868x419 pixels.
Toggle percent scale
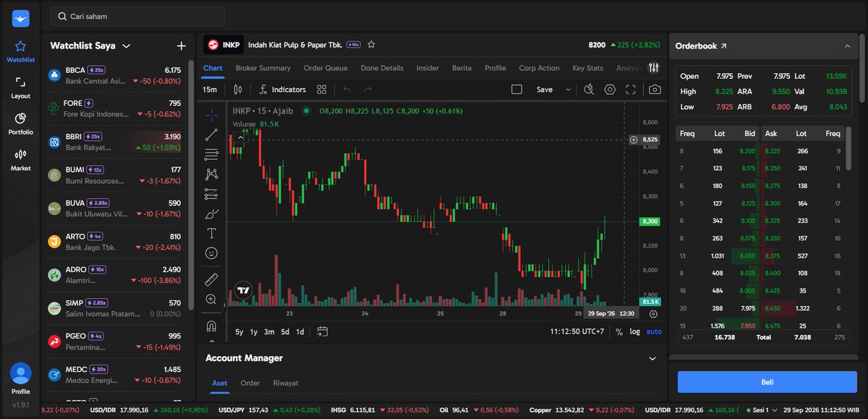coord(619,331)
